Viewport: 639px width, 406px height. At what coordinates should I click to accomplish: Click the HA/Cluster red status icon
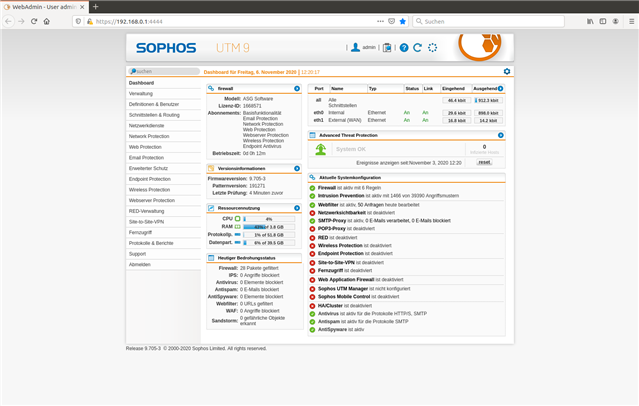click(x=312, y=306)
